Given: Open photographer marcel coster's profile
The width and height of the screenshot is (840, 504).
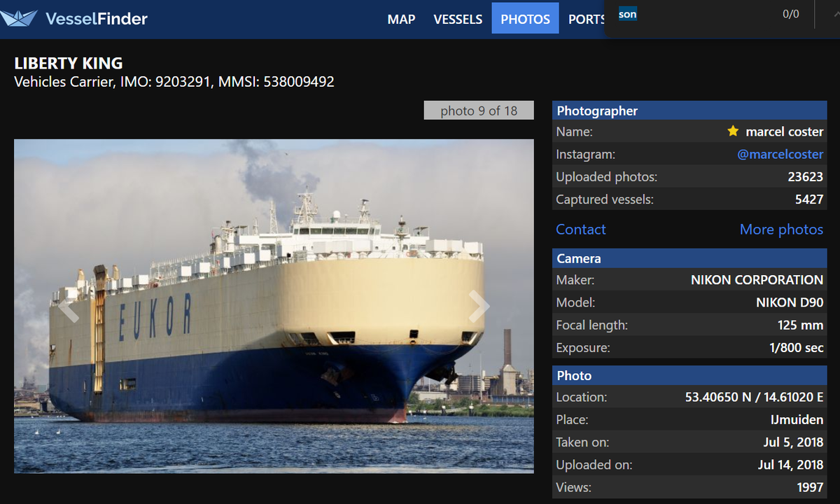Looking at the screenshot, I should [784, 132].
